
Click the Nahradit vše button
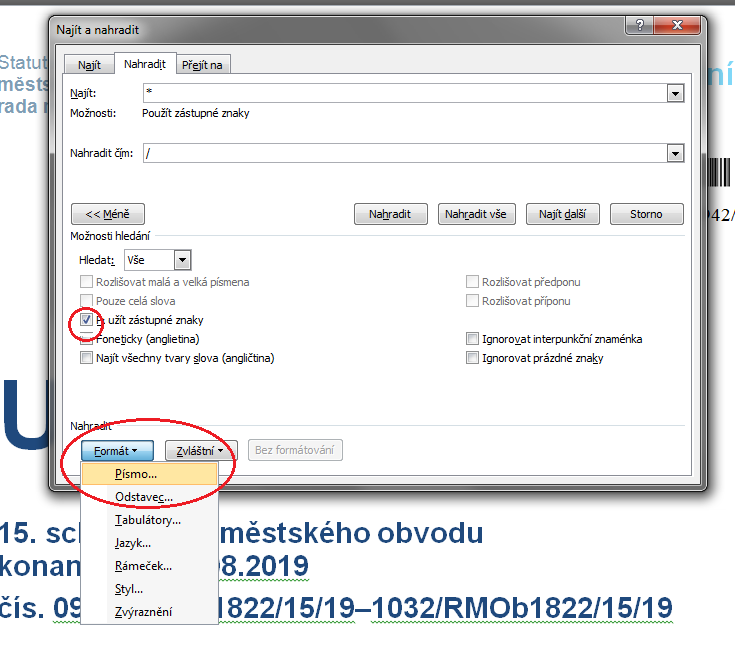pyautogui.click(x=476, y=214)
